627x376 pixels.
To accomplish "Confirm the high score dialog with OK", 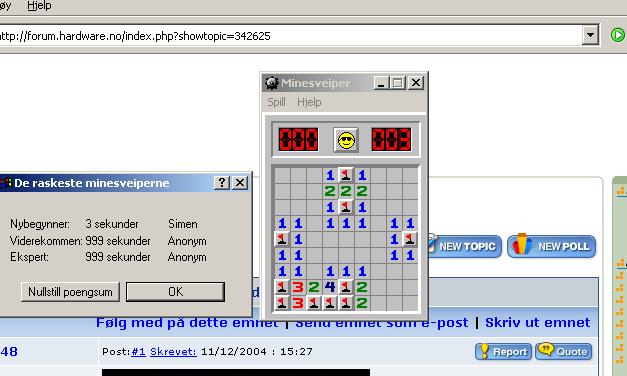I will tap(176, 292).
